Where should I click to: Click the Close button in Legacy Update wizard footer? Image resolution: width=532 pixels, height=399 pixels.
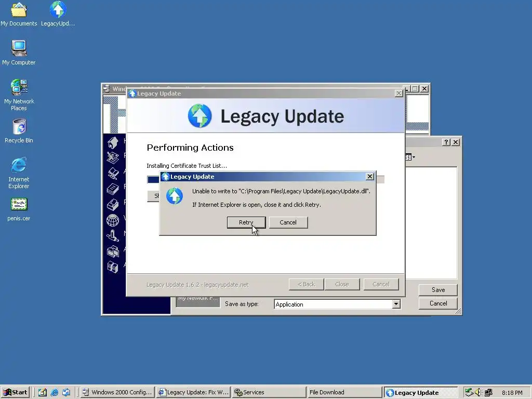pyautogui.click(x=342, y=284)
